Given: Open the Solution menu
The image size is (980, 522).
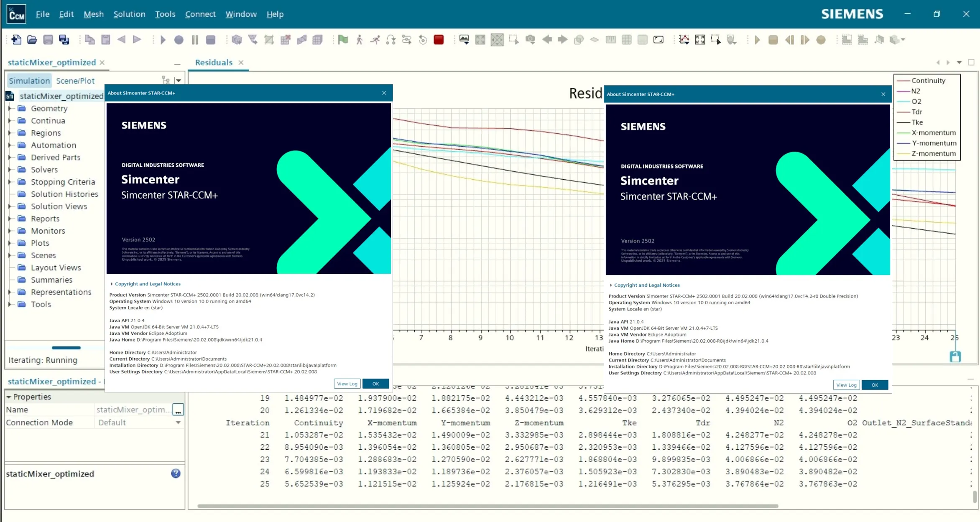Looking at the screenshot, I should tap(130, 14).
